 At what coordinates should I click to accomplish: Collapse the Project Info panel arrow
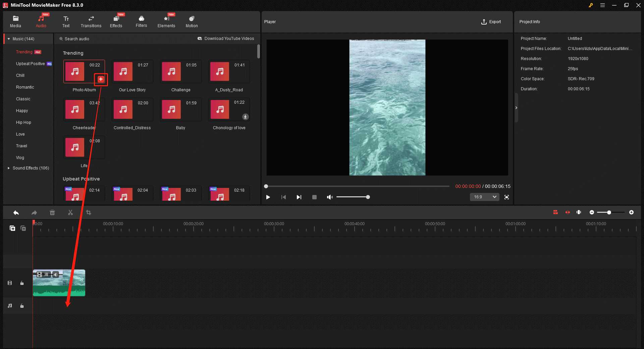[516, 108]
